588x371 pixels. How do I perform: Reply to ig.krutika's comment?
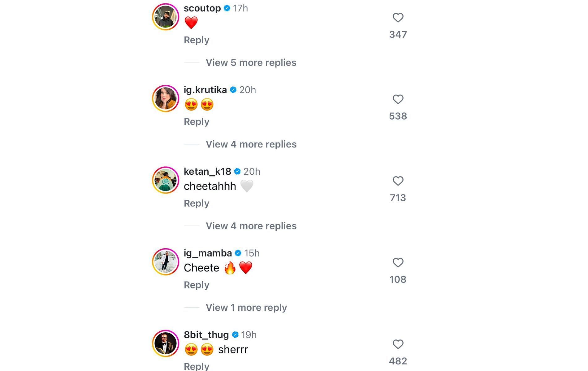197,122
